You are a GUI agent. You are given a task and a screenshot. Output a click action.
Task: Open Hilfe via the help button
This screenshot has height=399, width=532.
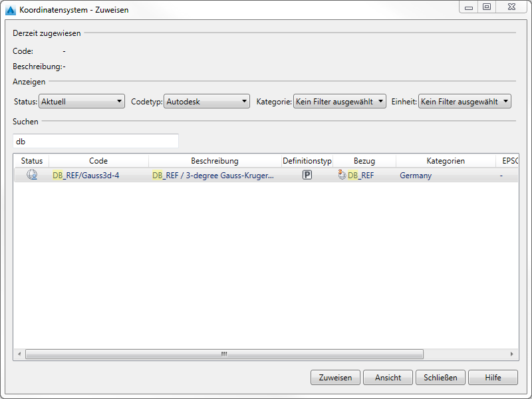tap(493, 378)
